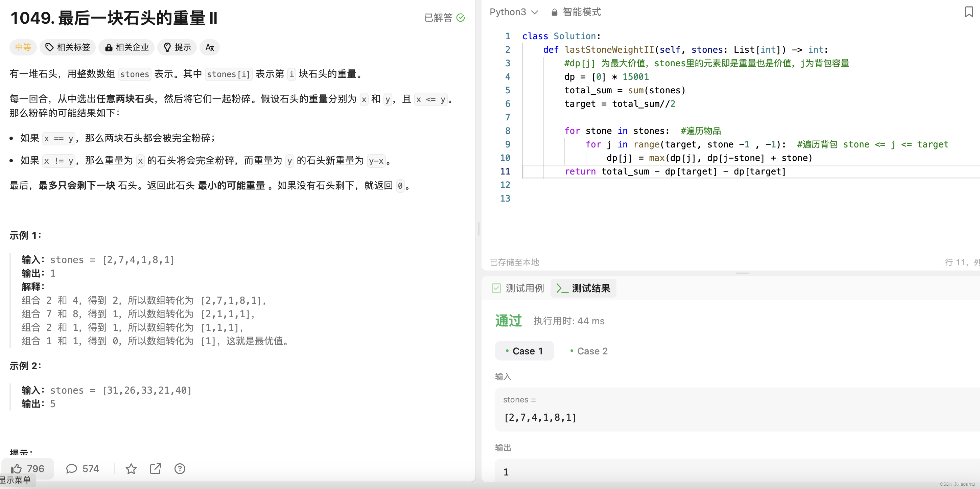
Task: Open the Python3 language dropdown
Action: pyautogui.click(x=514, y=12)
